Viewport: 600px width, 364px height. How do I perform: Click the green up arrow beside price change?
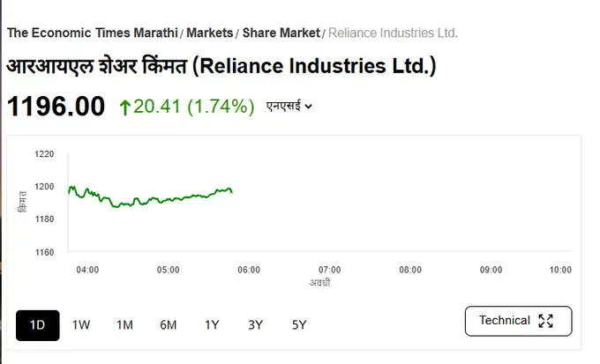pyautogui.click(x=124, y=108)
